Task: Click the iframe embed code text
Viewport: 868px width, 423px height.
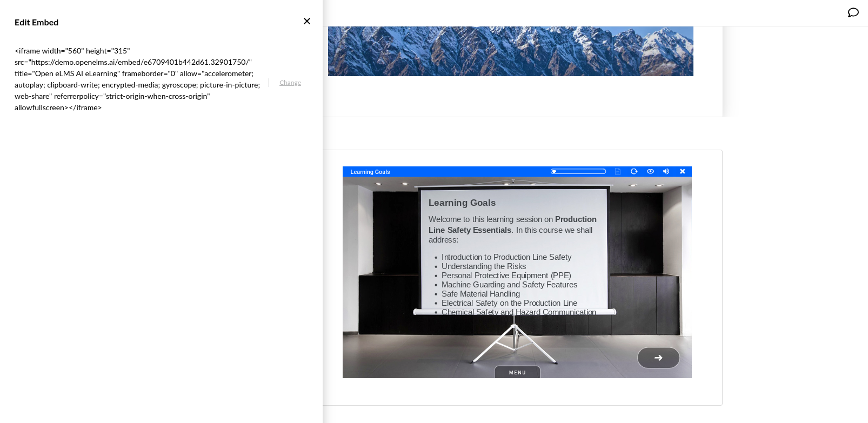Action: click(x=138, y=79)
